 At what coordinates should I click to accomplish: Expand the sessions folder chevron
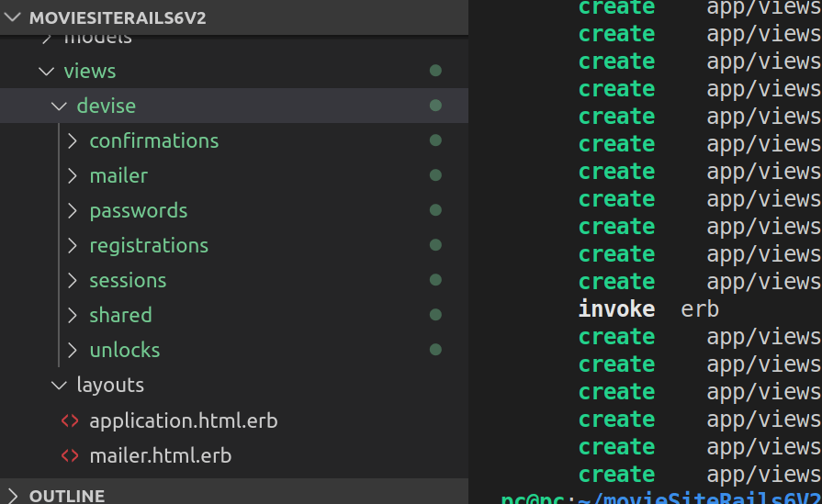pos(73,280)
